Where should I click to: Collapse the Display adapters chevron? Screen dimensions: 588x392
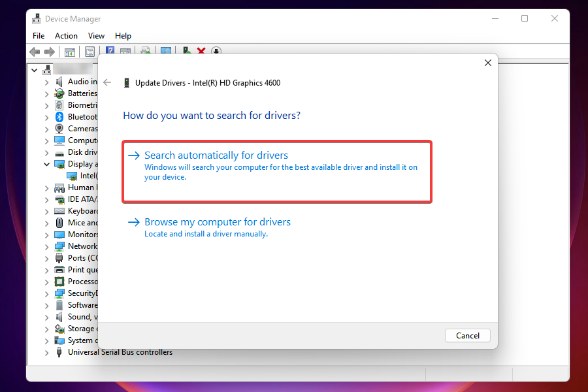tap(46, 164)
